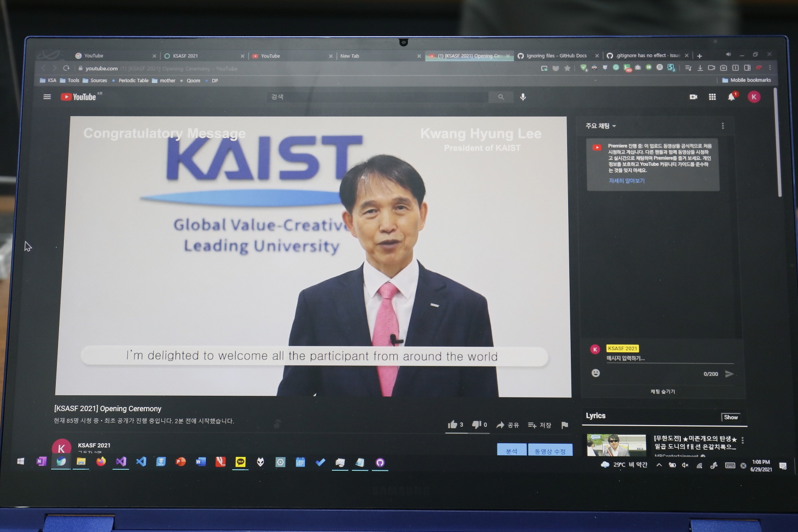Image resolution: width=798 pixels, height=532 pixels.
Task: Open options for the suggested 무한도전 video
Action: (743, 440)
